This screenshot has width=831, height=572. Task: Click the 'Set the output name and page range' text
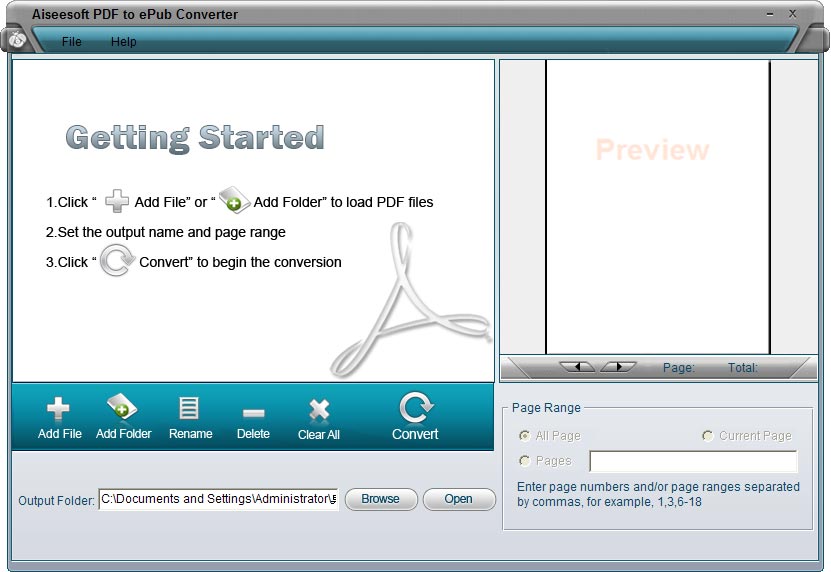point(171,232)
